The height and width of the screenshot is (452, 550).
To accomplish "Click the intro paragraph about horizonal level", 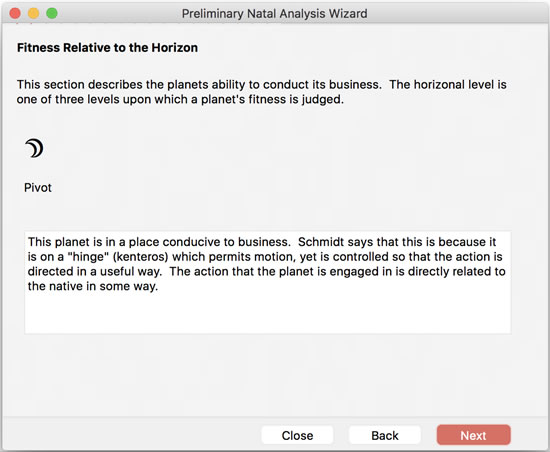I will tap(261, 92).
